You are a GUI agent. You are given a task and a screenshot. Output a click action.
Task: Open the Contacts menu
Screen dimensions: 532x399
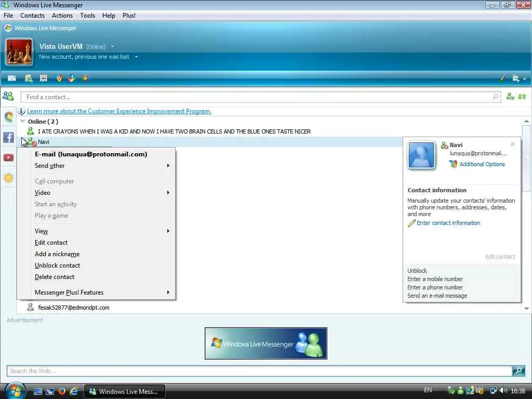pyautogui.click(x=32, y=16)
